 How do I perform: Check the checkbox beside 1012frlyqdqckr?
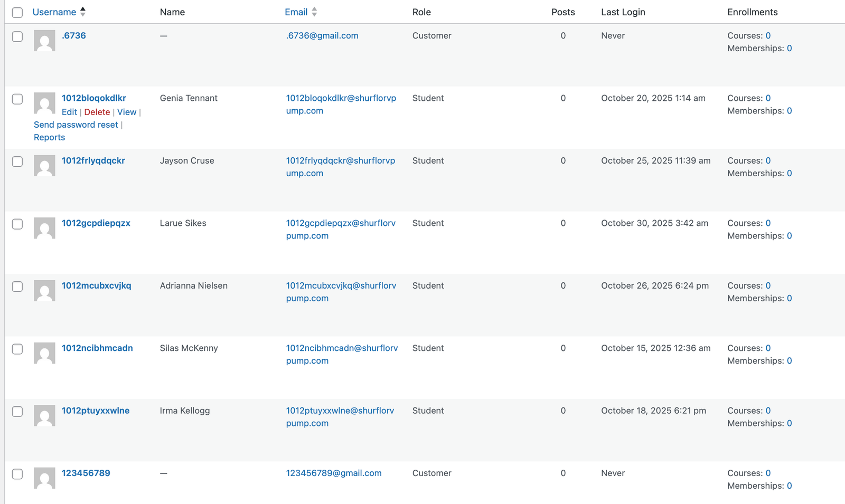(x=17, y=161)
